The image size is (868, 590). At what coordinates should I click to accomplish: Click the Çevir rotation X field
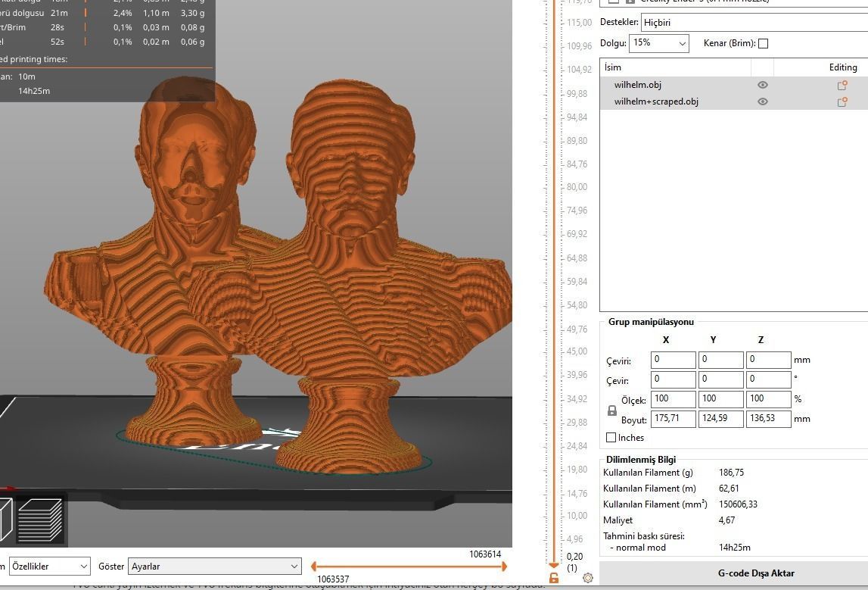coord(674,379)
